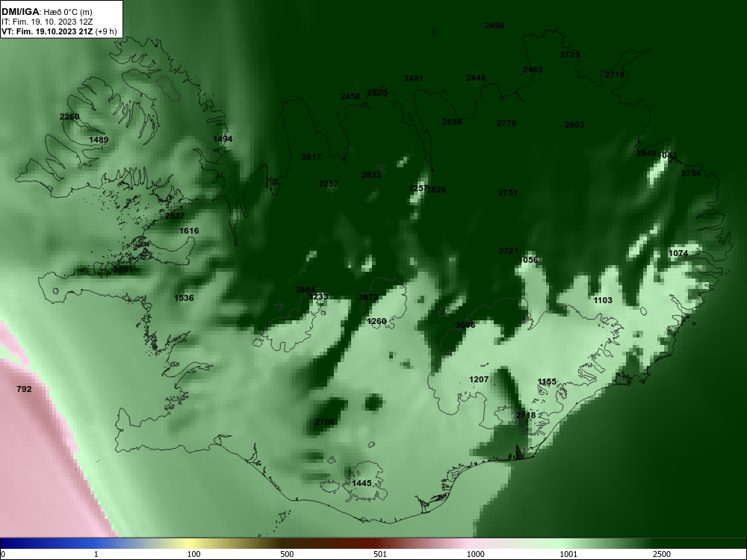Image resolution: width=747 pixels, height=560 pixels.
Task: Click the 2260 value in the Westfjords
Action: (69, 116)
